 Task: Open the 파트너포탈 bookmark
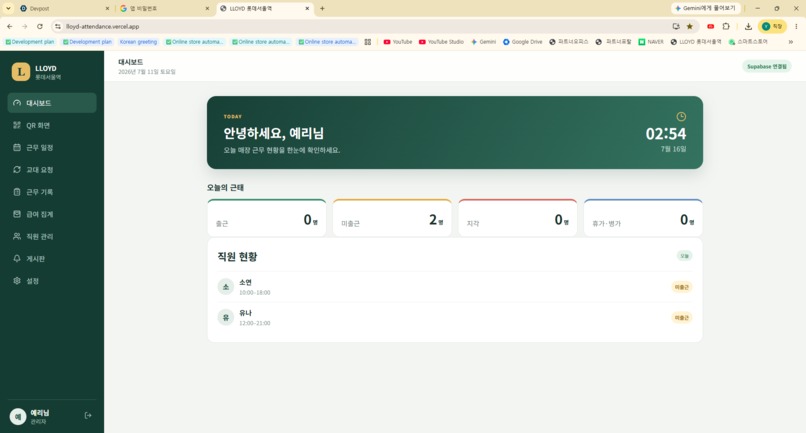[x=613, y=42]
